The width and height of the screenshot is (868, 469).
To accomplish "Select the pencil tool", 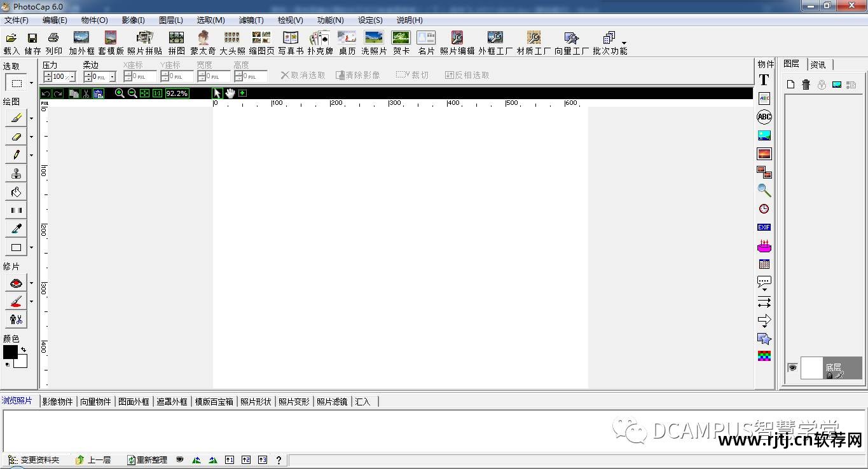I will pos(16,155).
